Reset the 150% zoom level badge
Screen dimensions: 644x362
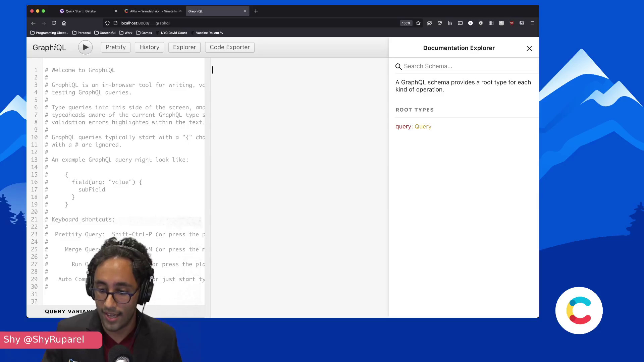click(406, 23)
